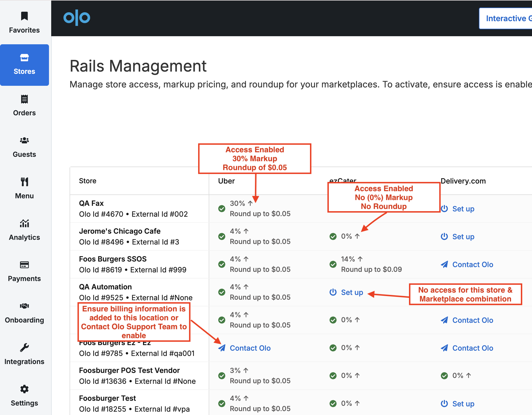Click Olo Id #9785 ezCater green checkmark
Viewport: 532px width, 415px height.
333,348
